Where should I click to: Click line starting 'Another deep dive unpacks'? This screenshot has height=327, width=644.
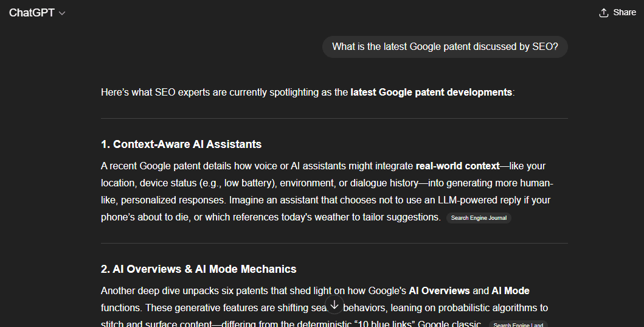point(315,291)
